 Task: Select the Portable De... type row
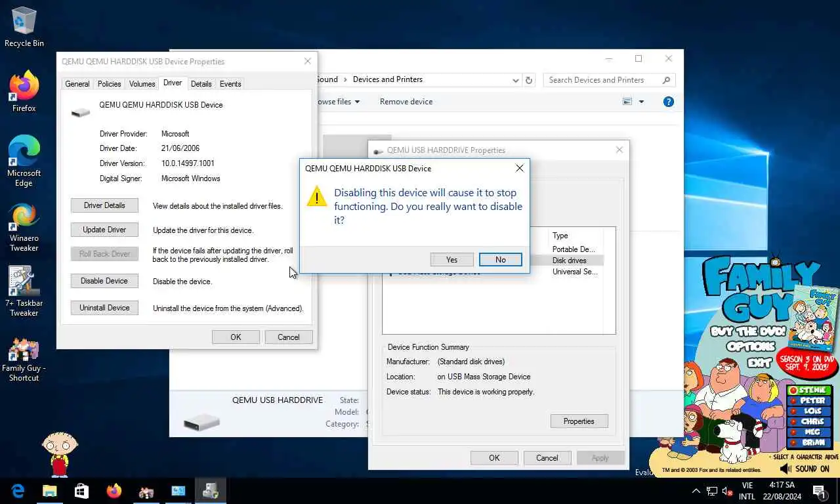[x=574, y=249]
